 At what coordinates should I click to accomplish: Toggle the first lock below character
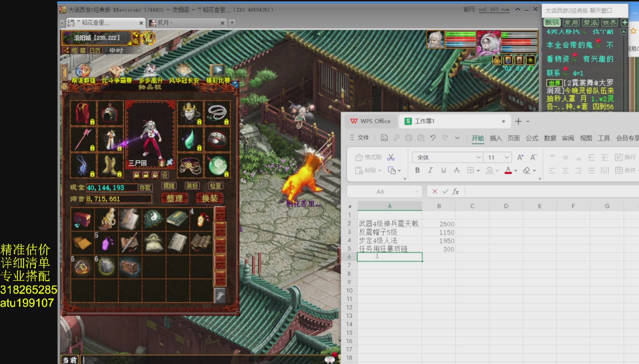(x=137, y=175)
